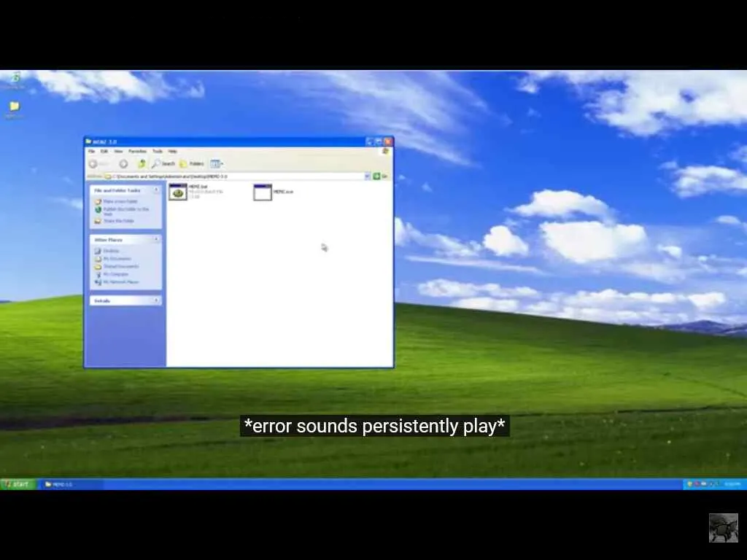Open the address bar history dropdown

(368, 176)
